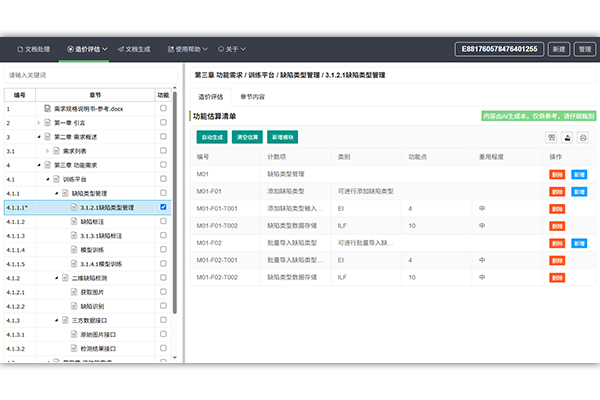
Task: Click the grid view icon above the table
Action: coord(551,138)
